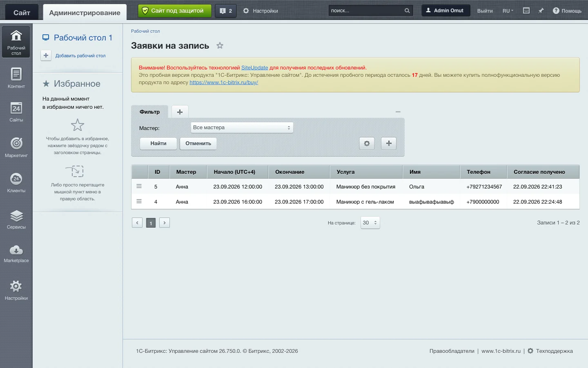The width and height of the screenshot is (588, 368).
Task: Follow the SiteUpdate link
Action: point(254,68)
